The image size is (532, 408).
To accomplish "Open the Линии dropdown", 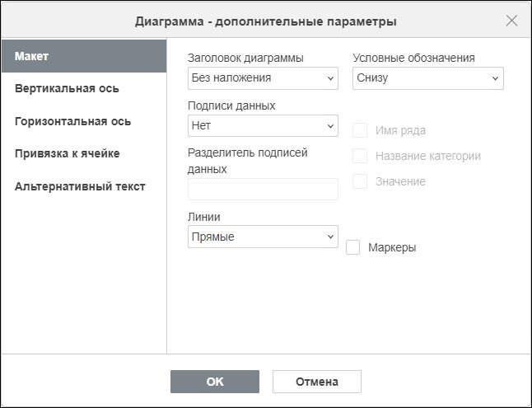I will (x=263, y=237).
